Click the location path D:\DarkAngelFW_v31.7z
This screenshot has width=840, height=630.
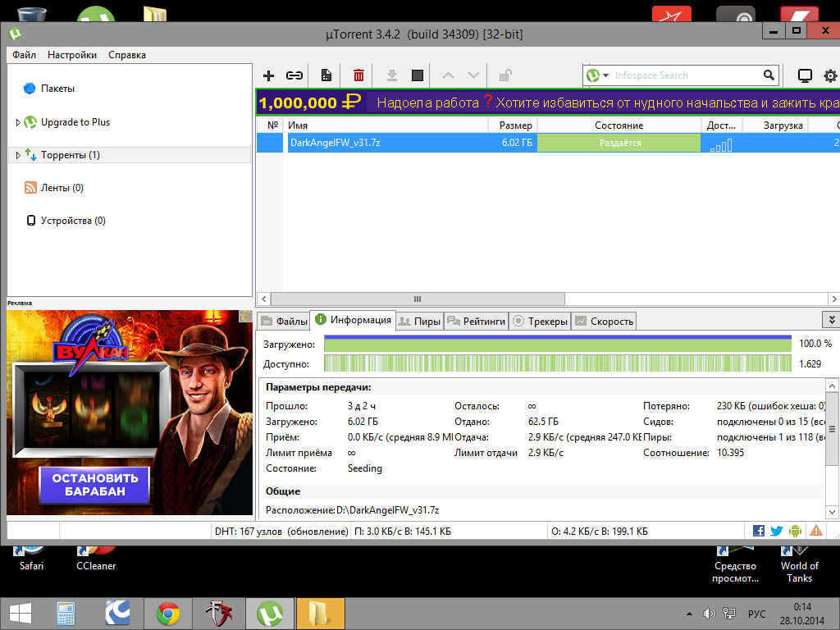pos(388,510)
